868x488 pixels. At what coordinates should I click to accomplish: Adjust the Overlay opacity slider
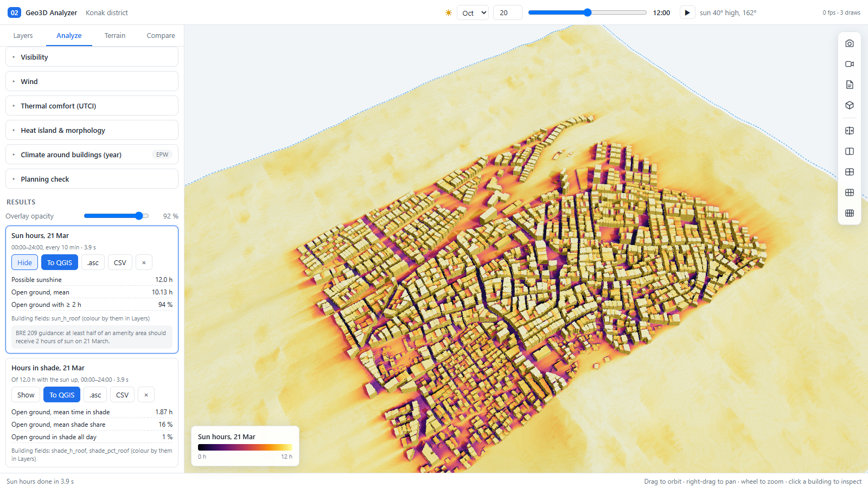click(116, 216)
